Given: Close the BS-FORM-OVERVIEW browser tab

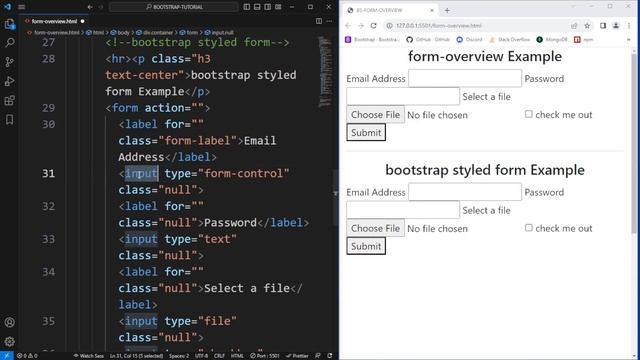Looking at the screenshot, I should [x=432, y=10].
